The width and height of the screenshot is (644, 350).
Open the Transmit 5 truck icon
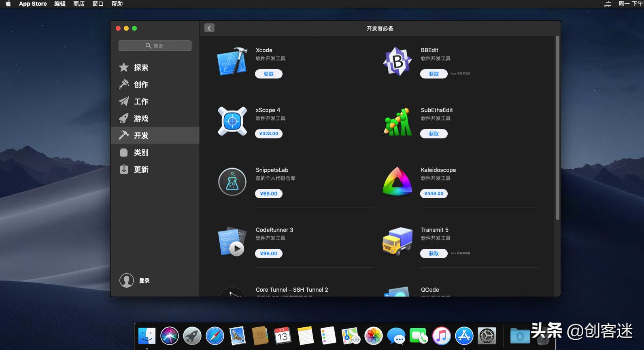click(x=397, y=242)
